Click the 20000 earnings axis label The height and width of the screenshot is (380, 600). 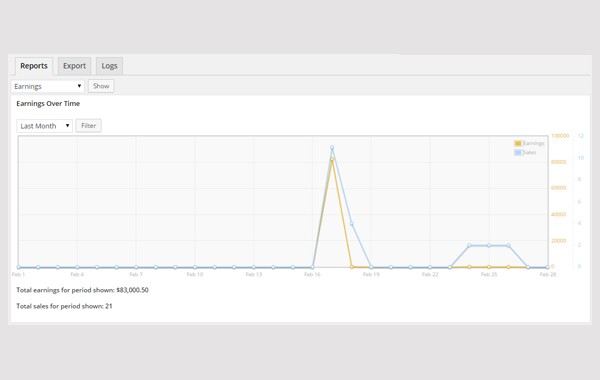coord(559,241)
